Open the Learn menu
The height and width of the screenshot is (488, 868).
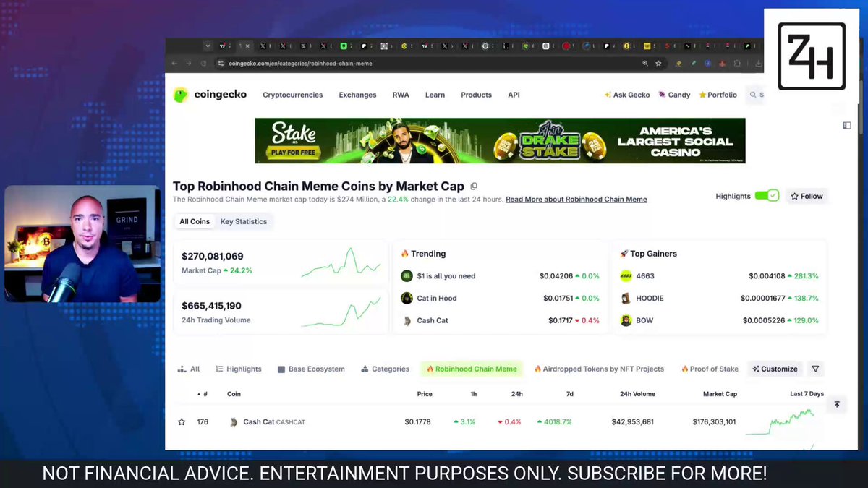pos(435,95)
